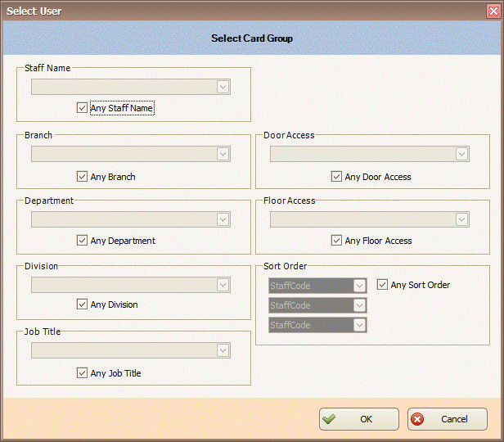
Task: Toggle the Any Door Access checkbox
Action: pyautogui.click(x=336, y=176)
